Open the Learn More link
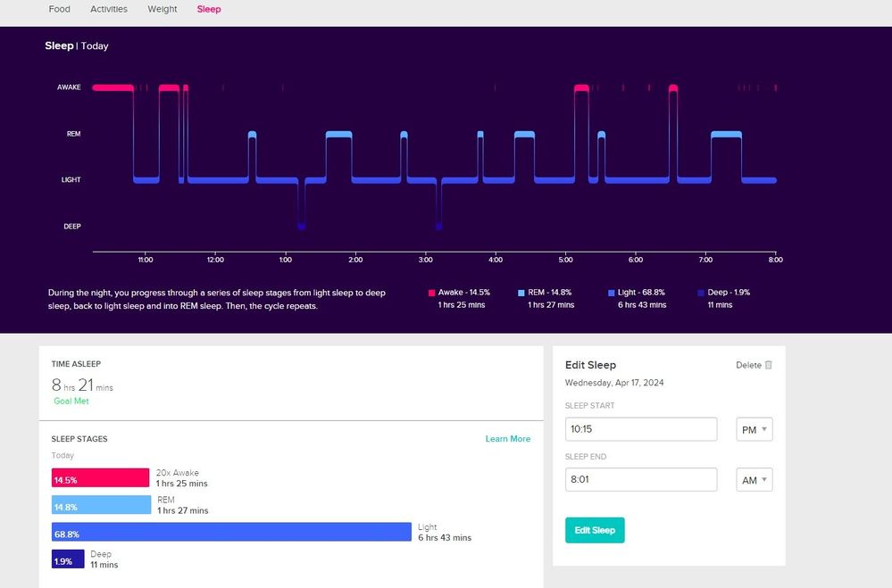Viewport: 892px width, 588px height. point(508,439)
